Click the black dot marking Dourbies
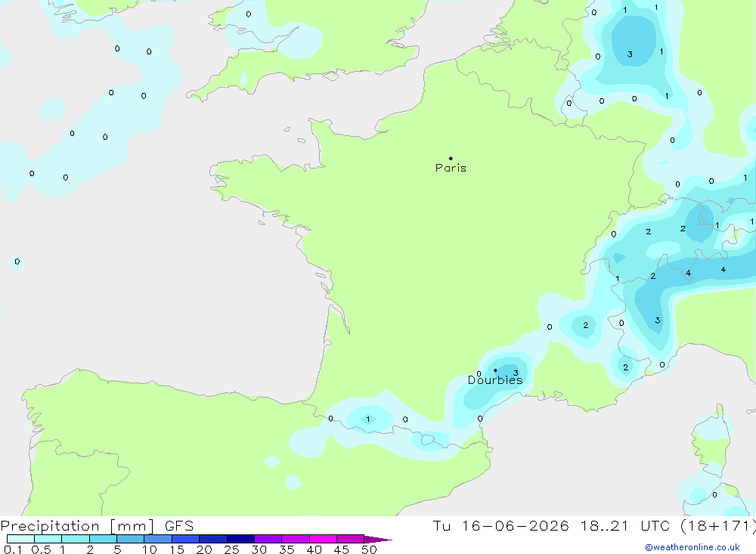This screenshot has width=756, height=554. (x=495, y=370)
